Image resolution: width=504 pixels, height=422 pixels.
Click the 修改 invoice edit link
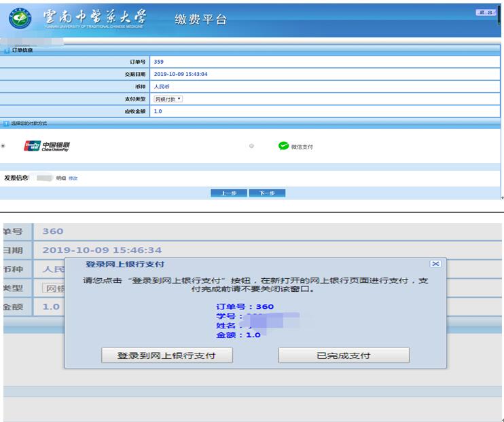coord(73,178)
